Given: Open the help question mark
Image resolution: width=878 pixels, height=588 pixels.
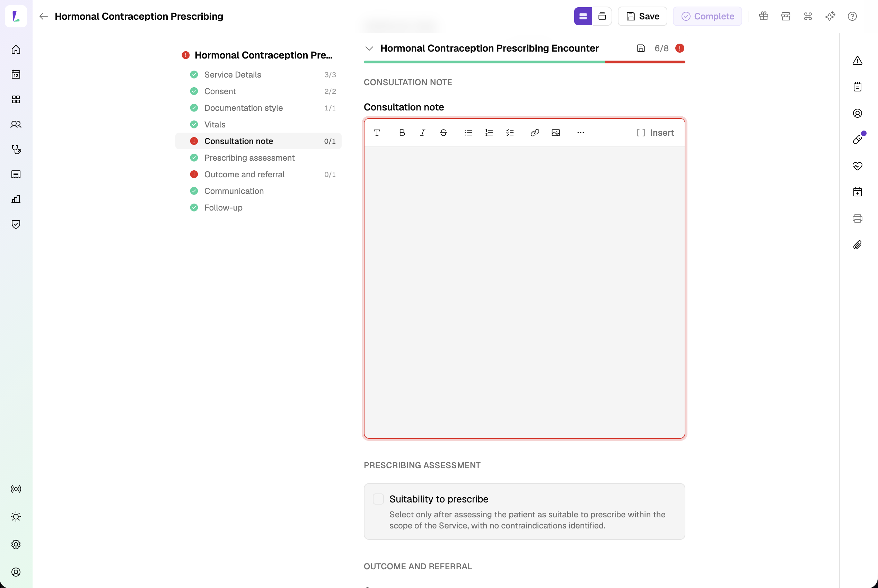Looking at the screenshot, I should [x=852, y=16].
